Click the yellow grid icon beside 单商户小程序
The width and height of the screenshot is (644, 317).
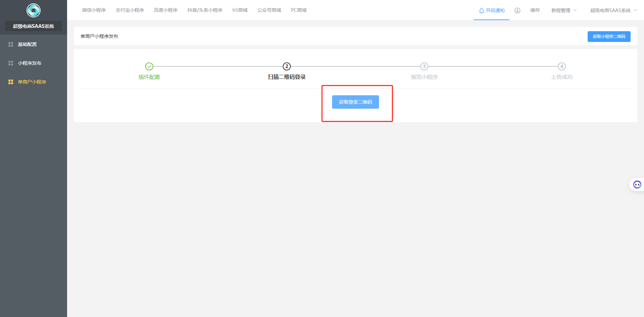tap(11, 82)
